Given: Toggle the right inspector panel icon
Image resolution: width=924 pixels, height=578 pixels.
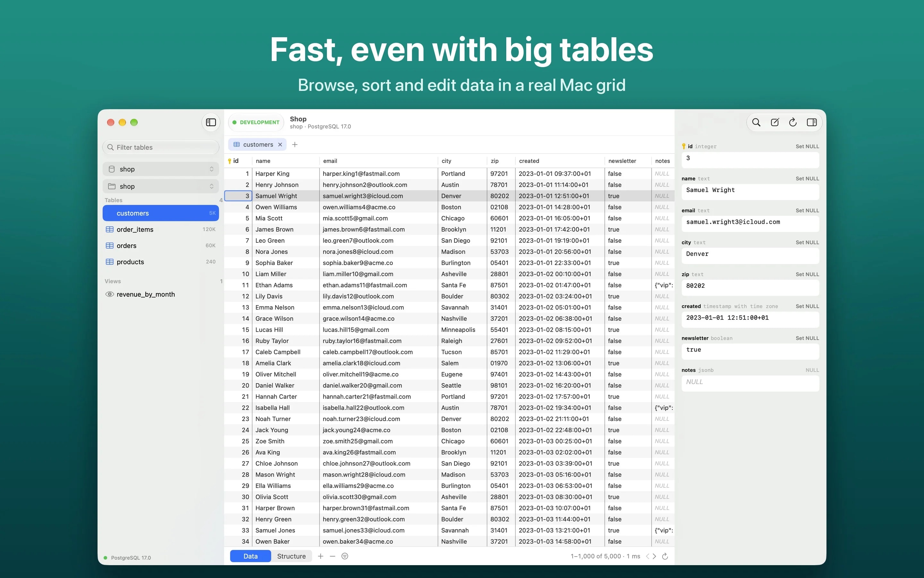Looking at the screenshot, I should pyautogui.click(x=812, y=122).
